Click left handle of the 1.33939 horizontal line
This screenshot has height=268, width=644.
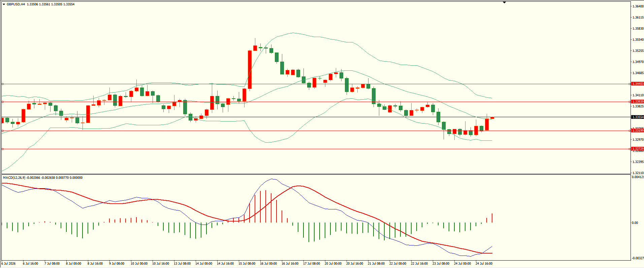point(3,102)
